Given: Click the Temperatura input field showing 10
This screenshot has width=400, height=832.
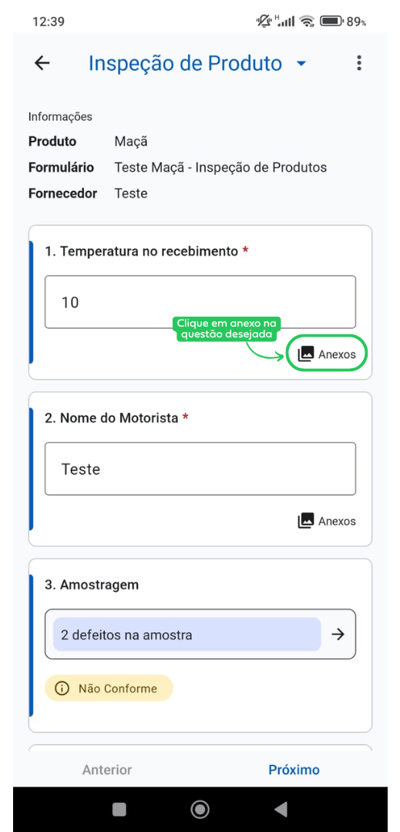Looking at the screenshot, I should [200, 302].
